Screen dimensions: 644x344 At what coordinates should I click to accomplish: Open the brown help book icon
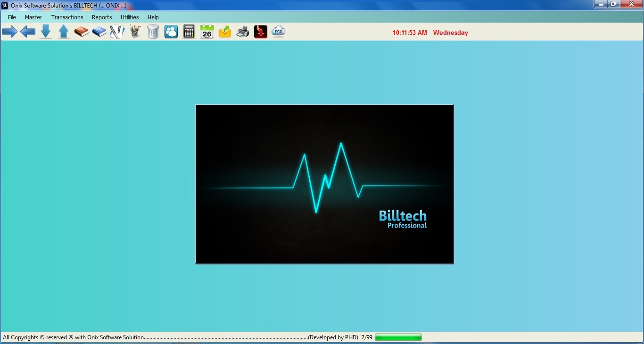coord(82,32)
